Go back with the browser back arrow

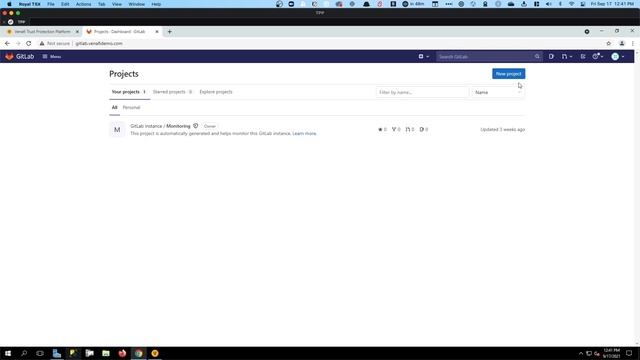tap(7, 43)
